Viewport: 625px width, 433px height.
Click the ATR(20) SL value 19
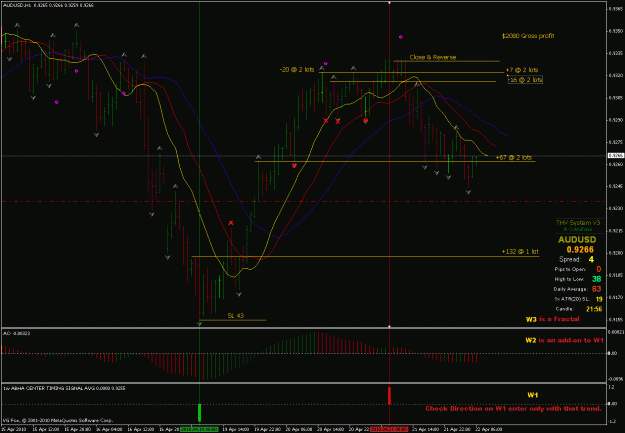click(599, 299)
